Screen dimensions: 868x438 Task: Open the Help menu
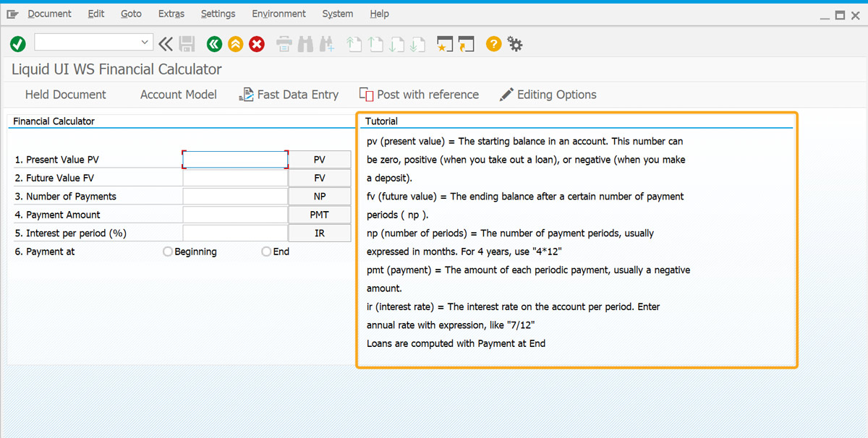(x=379, y=14)
